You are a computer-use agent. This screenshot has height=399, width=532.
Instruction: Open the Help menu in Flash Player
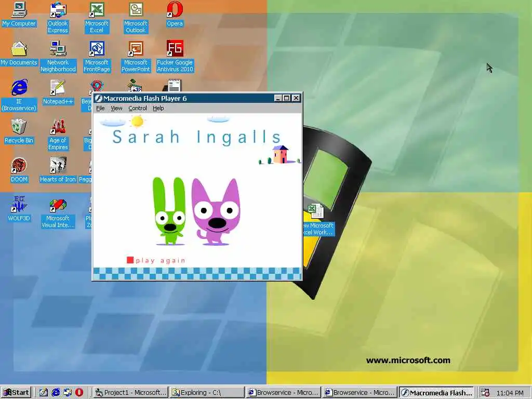pyautogui.click(x=158, y=108)
